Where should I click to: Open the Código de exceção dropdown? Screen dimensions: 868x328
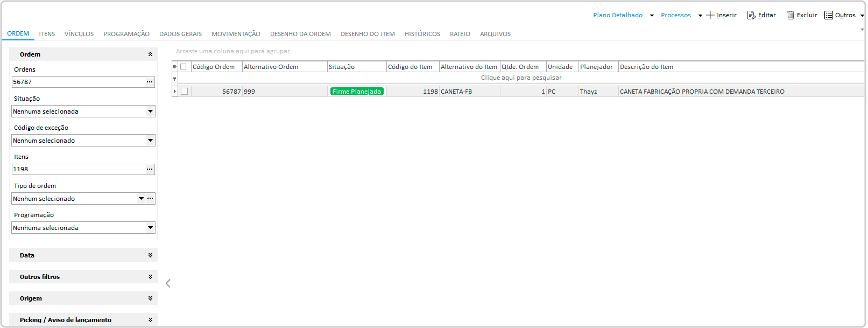click(150, 141)
